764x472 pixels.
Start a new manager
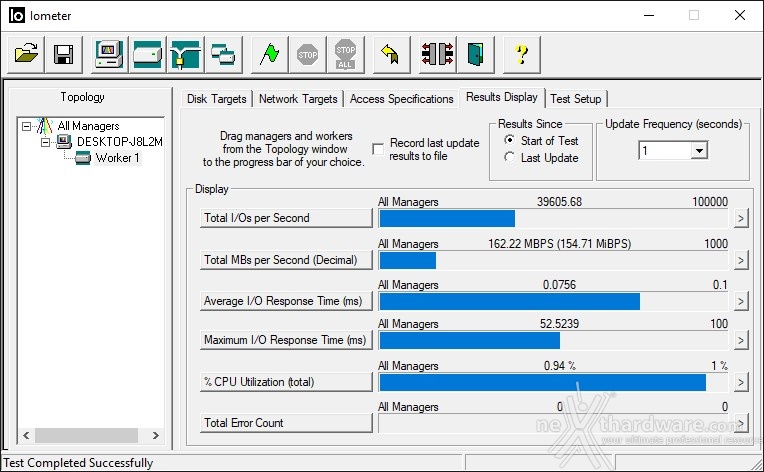point(109,54)
